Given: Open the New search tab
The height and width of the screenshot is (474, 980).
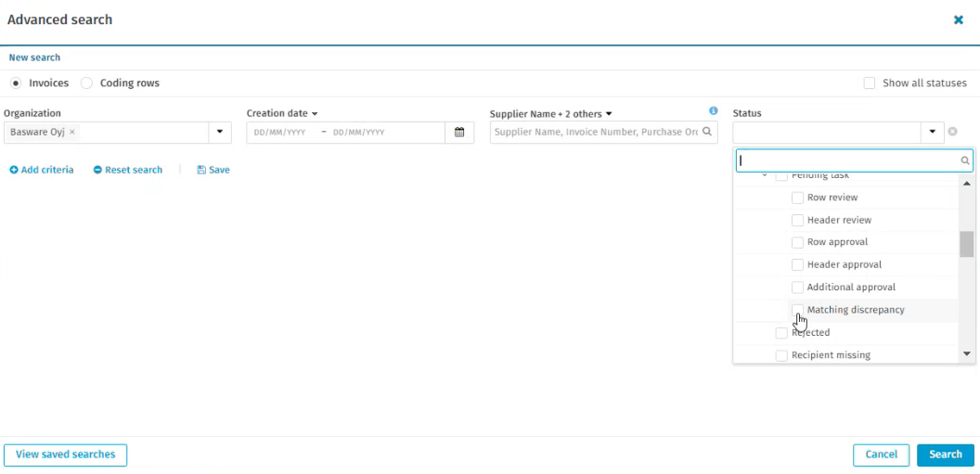Looking at the screenshot, I should coord(34,58).
